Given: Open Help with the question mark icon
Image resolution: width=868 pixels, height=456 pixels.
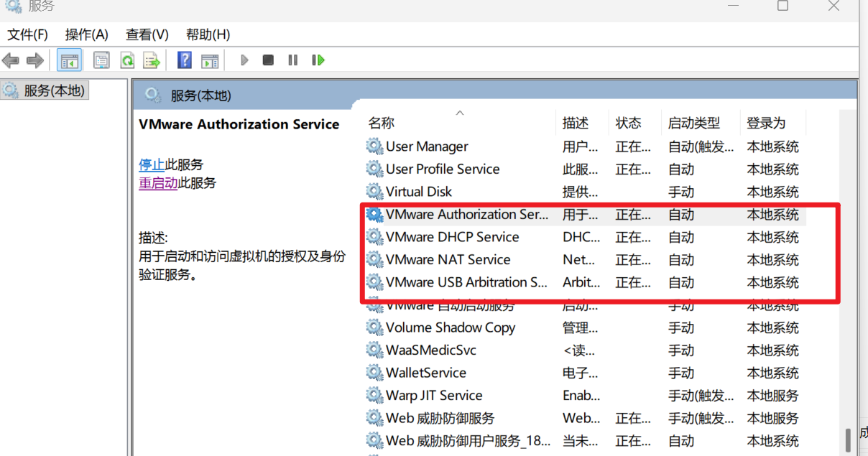Looking at the screenshot, I should tap(185, 60).
